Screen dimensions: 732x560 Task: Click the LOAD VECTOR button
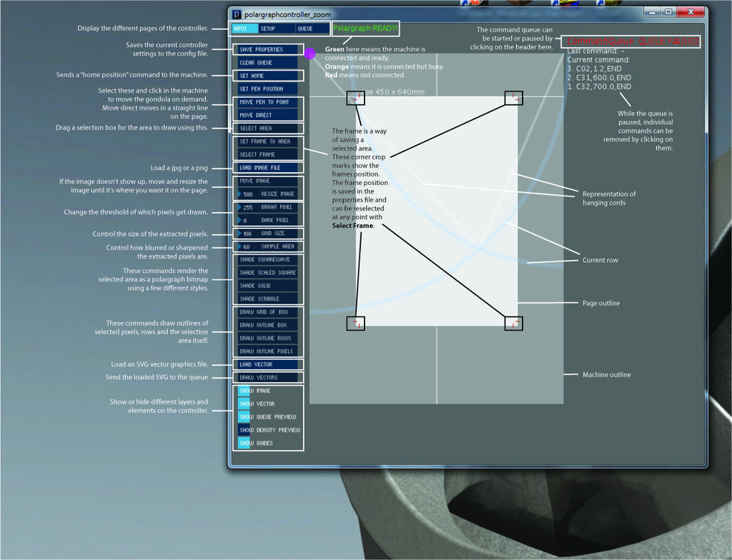[267, 364]
